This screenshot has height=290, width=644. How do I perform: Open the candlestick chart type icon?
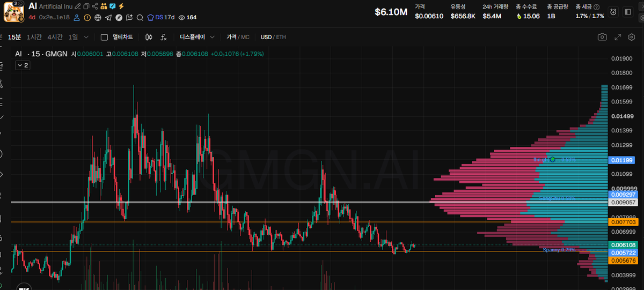click(149, 37)
